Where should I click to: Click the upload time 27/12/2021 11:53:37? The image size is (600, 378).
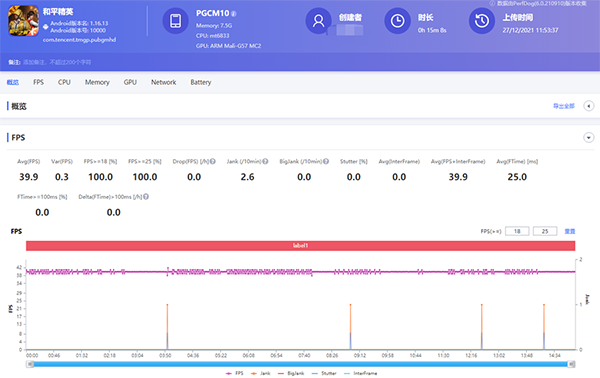coord(530,30)
